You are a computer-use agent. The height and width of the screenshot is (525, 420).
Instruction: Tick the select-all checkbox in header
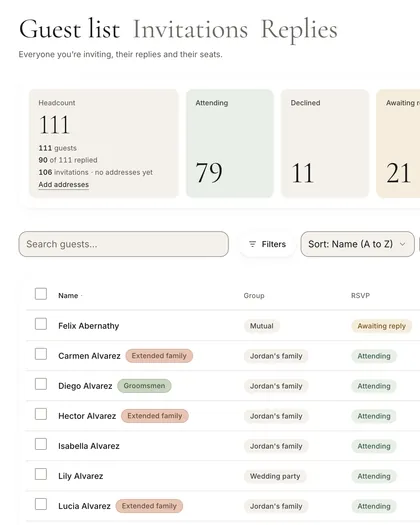pyautogui.click(x=41, y=294)
